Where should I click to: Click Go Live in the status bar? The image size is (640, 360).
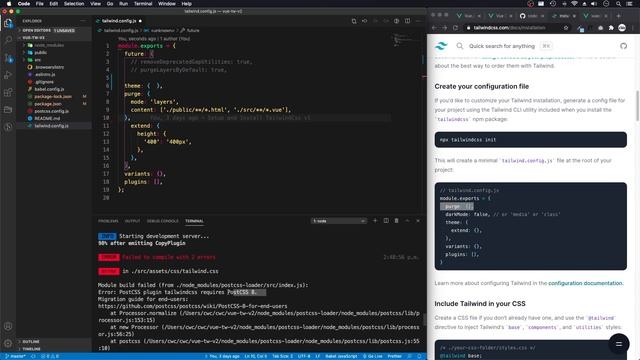pos(372,356)
